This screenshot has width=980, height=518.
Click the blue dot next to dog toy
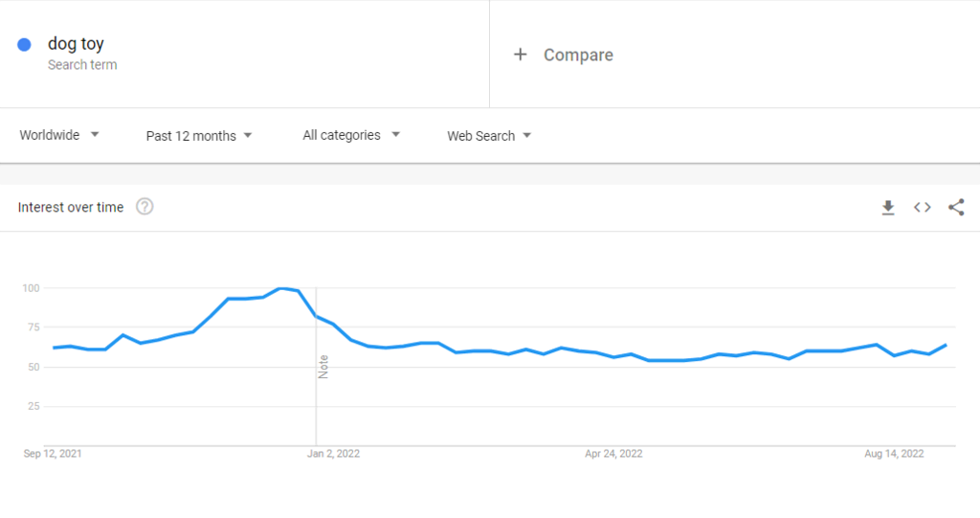tap(24, 44)
